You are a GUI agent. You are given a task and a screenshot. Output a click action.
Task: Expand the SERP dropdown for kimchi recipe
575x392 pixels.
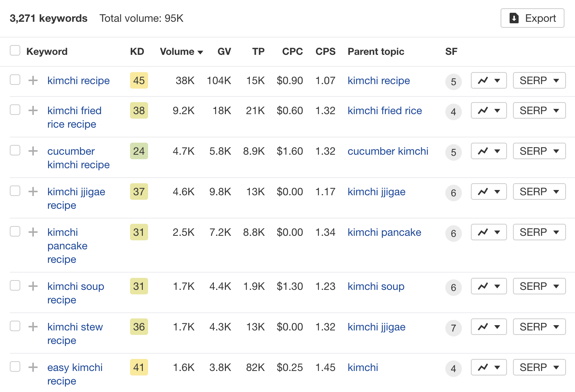539,80
